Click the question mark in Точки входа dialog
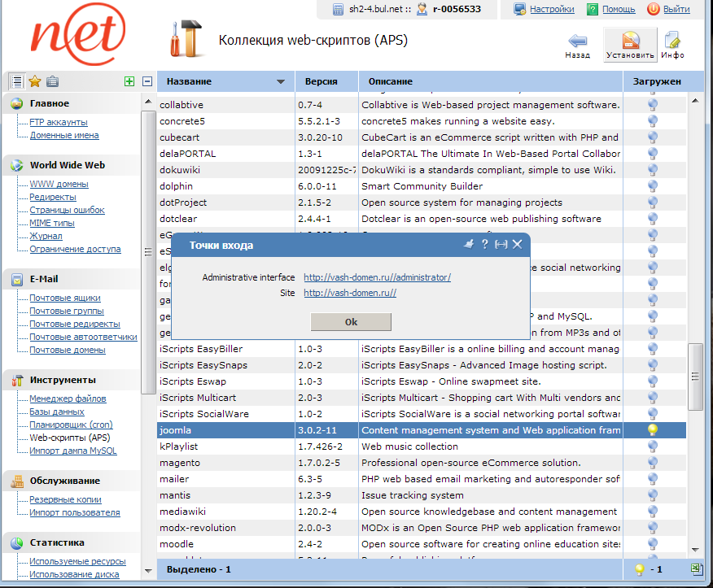 tap(484, 244)
